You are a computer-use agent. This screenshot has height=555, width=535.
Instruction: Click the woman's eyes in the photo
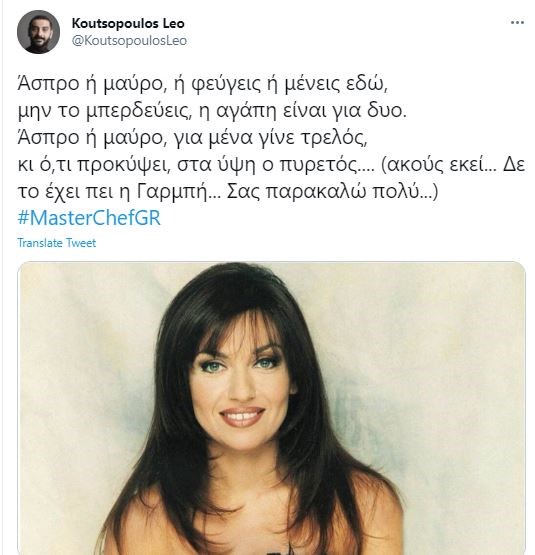(x=240, y=365)
